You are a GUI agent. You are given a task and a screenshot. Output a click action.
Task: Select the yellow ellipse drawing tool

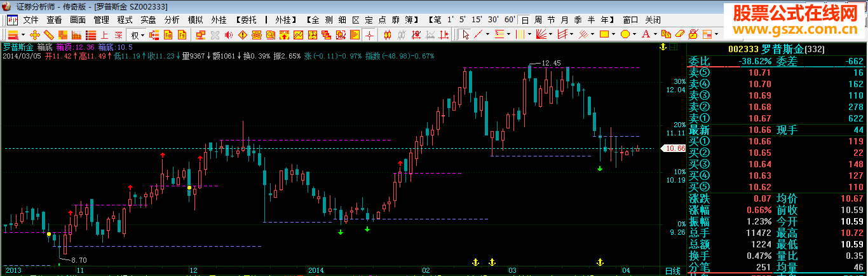pos(625,34)
